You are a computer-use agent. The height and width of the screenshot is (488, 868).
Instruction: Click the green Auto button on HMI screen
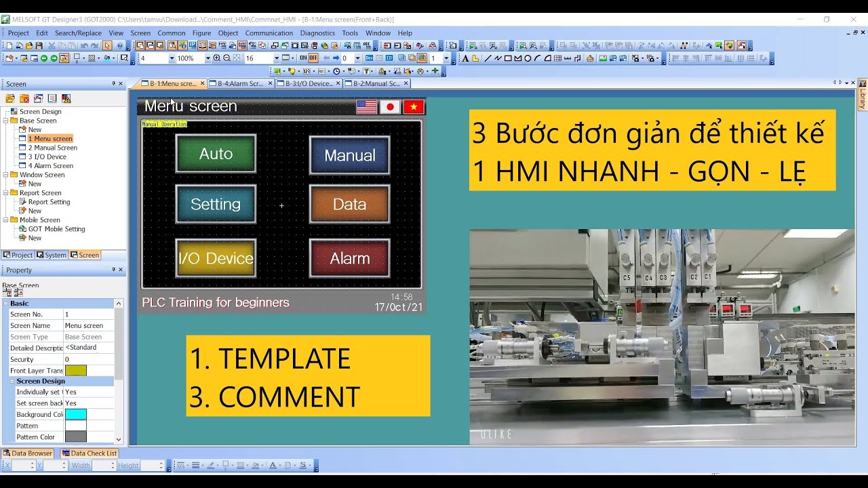click(x=216, y=154)
